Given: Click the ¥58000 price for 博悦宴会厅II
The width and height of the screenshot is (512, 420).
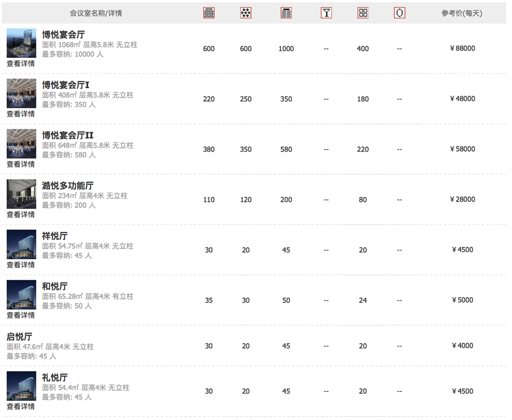Looking at the screenshot, I should click(462, 149).
